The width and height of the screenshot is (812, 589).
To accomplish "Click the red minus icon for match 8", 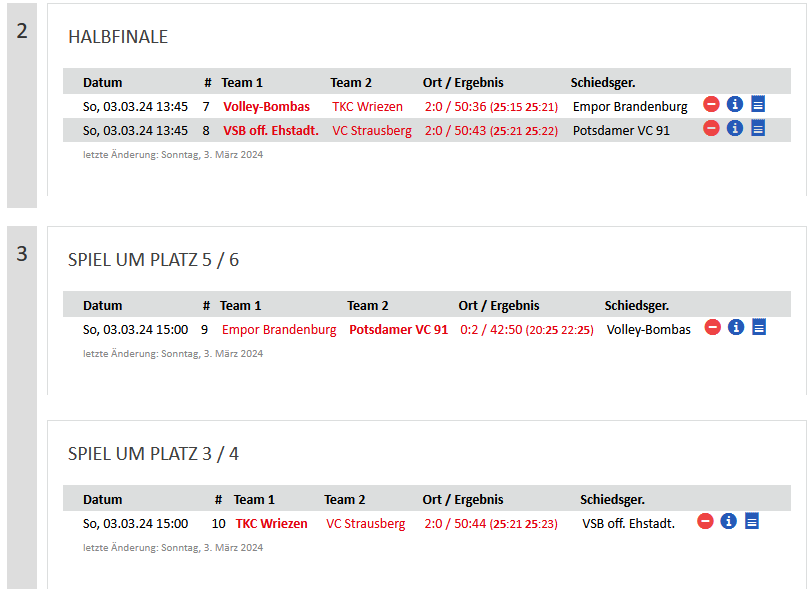I will coord(711,128).
